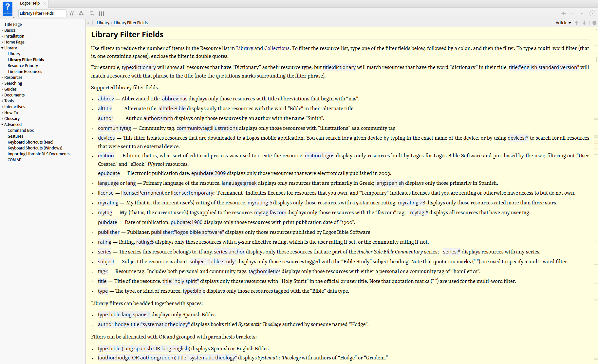The width and height of the screenshot is (598, 364).
Task: Select Library sub-item under Library section
Action: point(14,54)
